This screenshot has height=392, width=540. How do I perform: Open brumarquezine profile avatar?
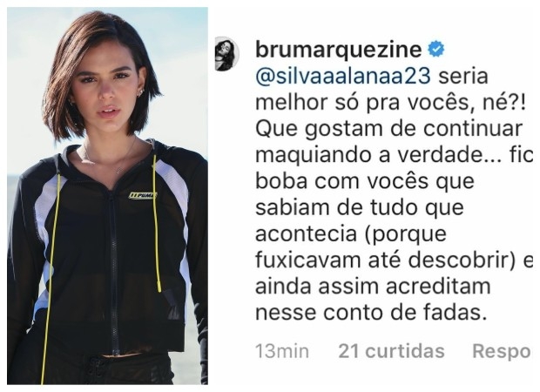tap(226, 53)
